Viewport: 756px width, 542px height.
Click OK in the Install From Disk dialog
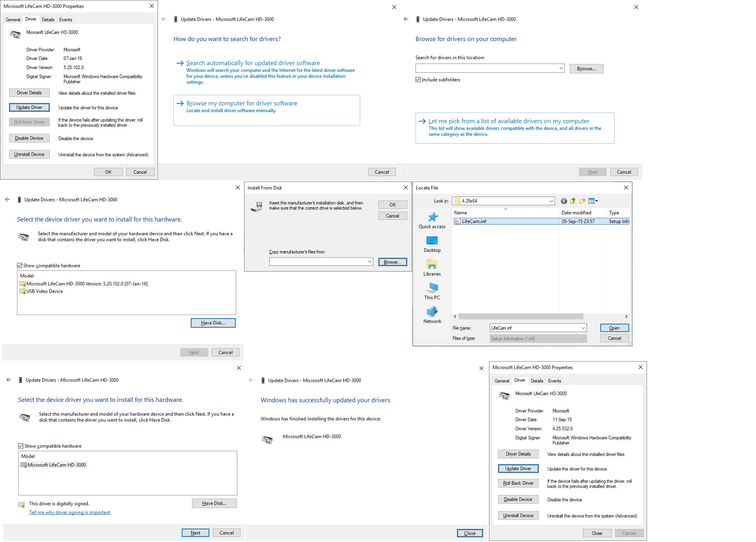[x=392, y=205]
